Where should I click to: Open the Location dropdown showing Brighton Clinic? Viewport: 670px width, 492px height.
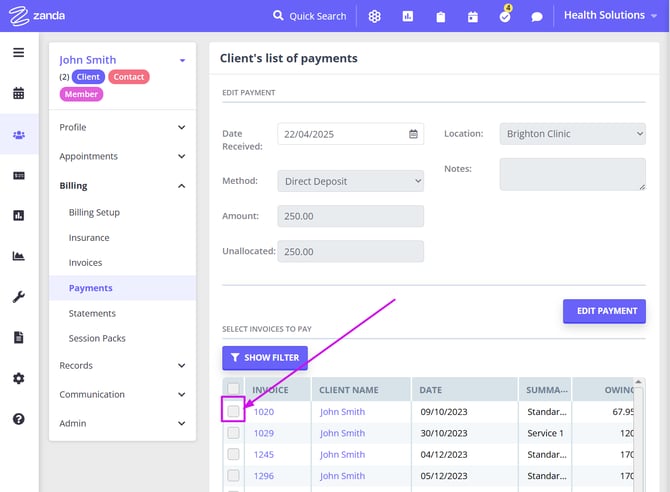coord(573,134)
